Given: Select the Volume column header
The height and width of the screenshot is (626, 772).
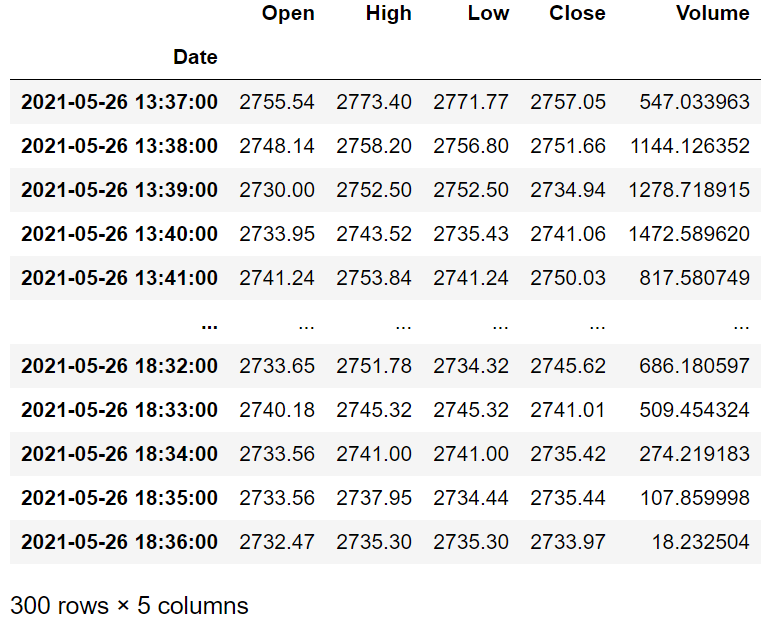Looking at the screenshot, I should (712, 13).
